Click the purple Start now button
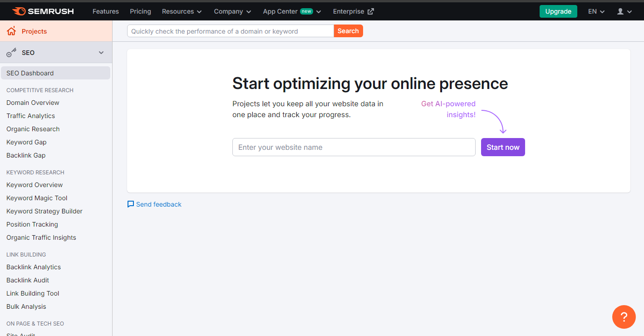This screenshot has height=336, width=644. click(503, 147)
